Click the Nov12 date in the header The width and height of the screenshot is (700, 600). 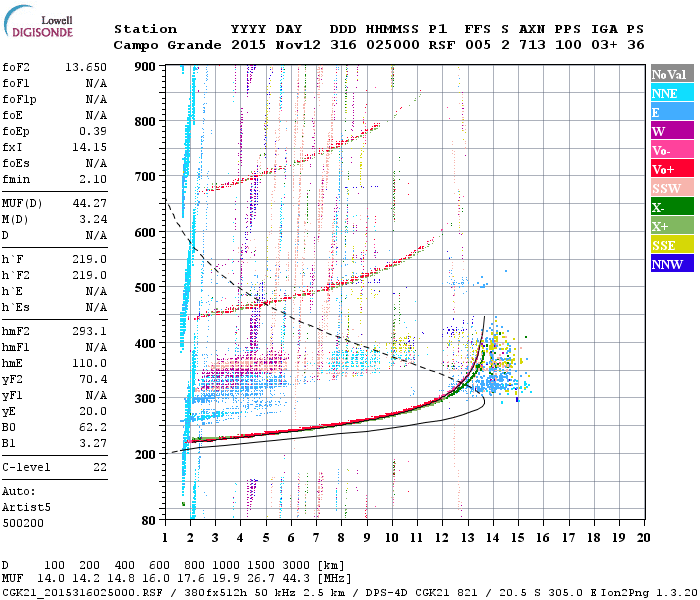(298, 45)
